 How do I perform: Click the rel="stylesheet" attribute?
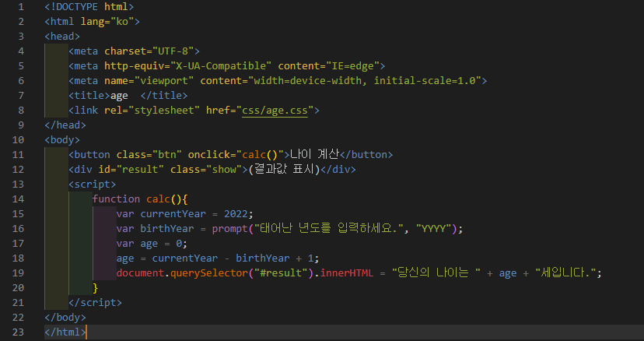(152, 111)
